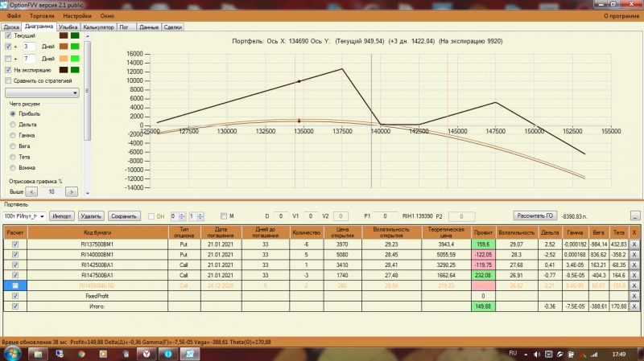644x361 pixels.
Task: Delete row RI147500BA1 with X button
Action: pyautogui.click(x=634, y=275)
